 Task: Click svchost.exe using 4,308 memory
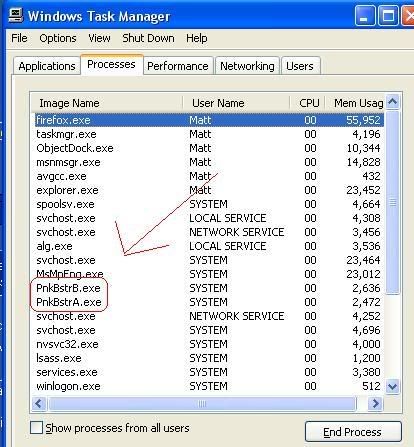click(209, 218)
